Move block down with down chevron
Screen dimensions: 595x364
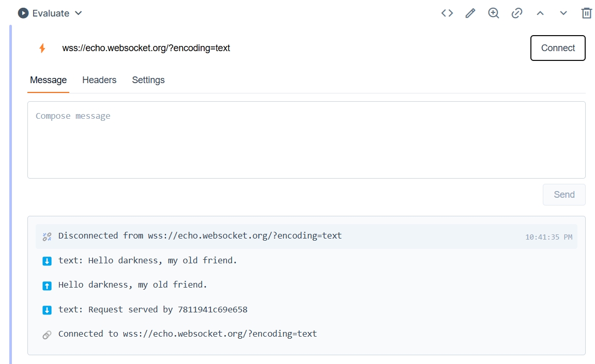pyautogui.click(x=563, y=13)
